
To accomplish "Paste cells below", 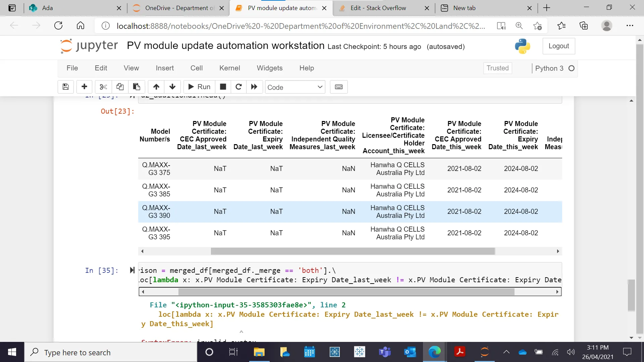I will pos(137,87).
